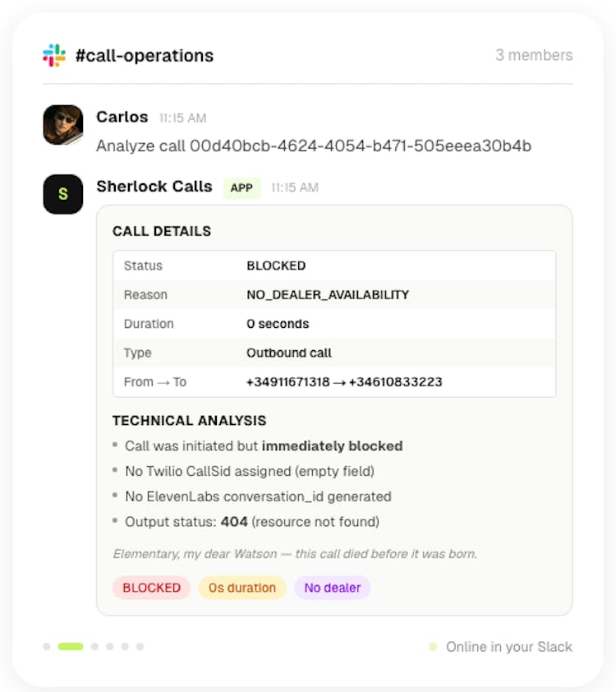Screen dimensions: 616x692
Task: Go to the first carousel dot
Action: [47, 647]
